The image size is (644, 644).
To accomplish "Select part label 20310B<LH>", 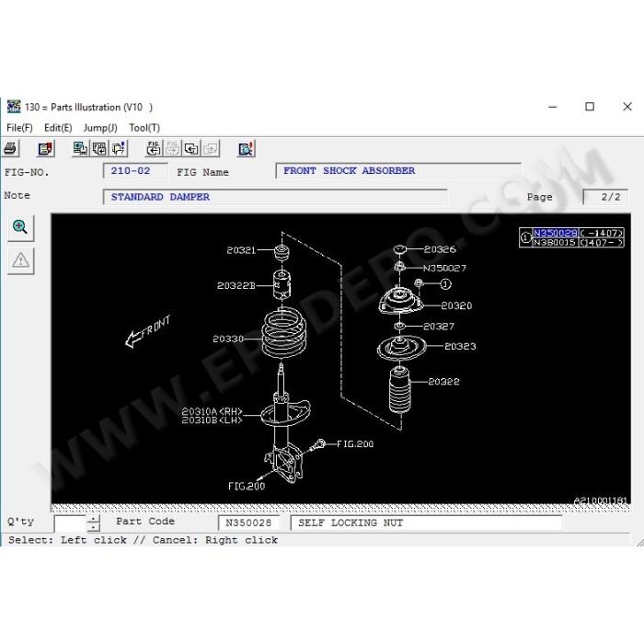I will (x=212, y=420).
